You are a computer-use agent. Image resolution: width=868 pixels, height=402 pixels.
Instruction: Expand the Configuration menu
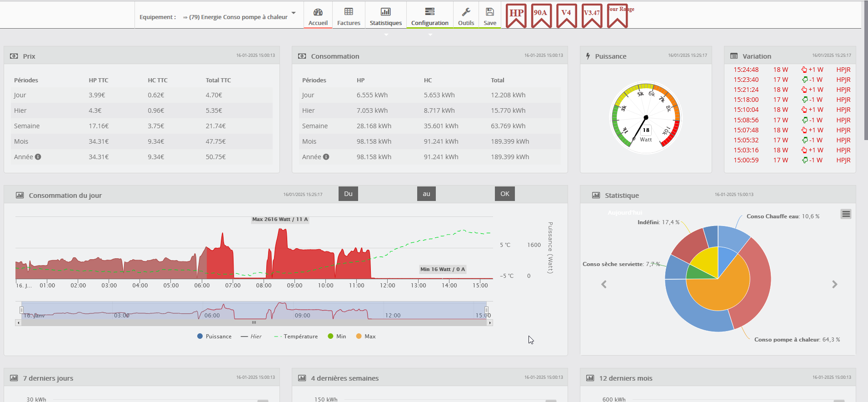[x=429, y=17]
